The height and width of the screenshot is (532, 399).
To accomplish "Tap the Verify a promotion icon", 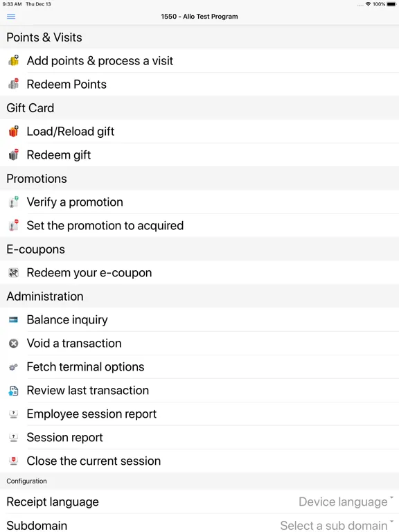I will point(14,202).
